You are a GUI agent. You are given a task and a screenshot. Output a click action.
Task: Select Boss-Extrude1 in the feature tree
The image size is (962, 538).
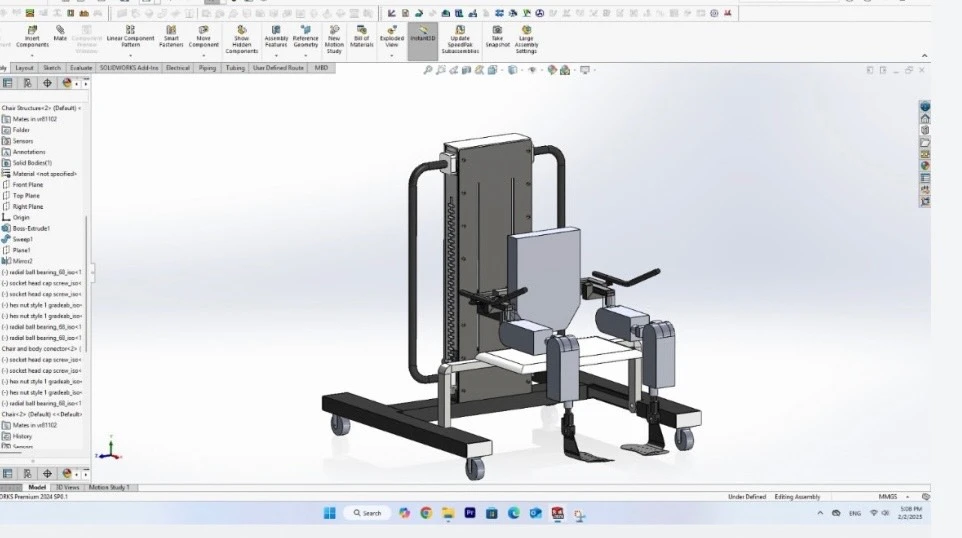pyautogui.click(x=31, y=228)
